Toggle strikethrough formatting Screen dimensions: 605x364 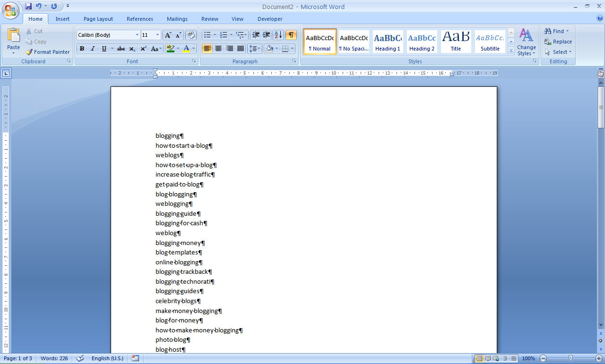pyautogui.click(x=121, y=49)
